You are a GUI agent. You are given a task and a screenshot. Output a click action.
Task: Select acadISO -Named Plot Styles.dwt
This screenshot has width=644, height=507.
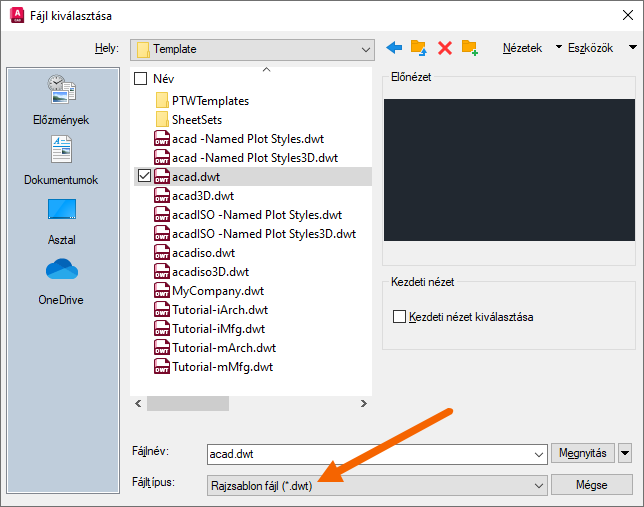(257, 215)
